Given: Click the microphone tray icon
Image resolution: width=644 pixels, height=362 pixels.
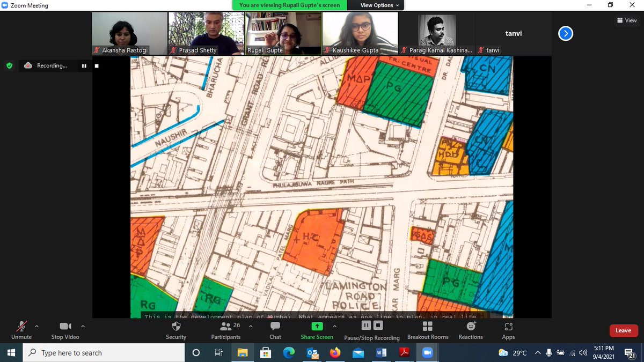Looking at the screenshot, I should [x=549, y=353].
